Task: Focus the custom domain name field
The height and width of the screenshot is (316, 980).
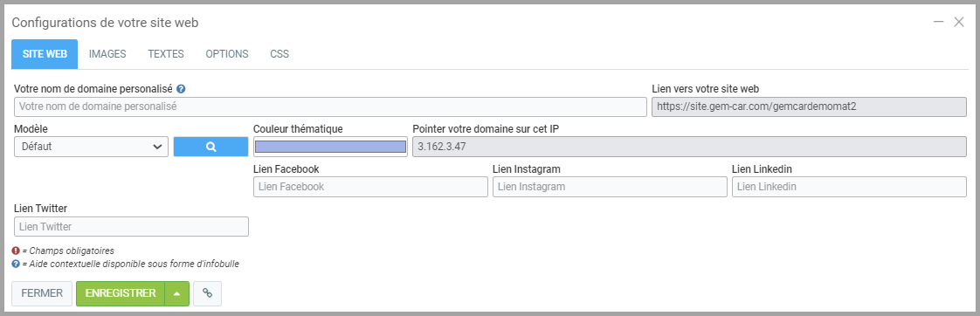Action: pyautogui.click(x=330, y=106)
